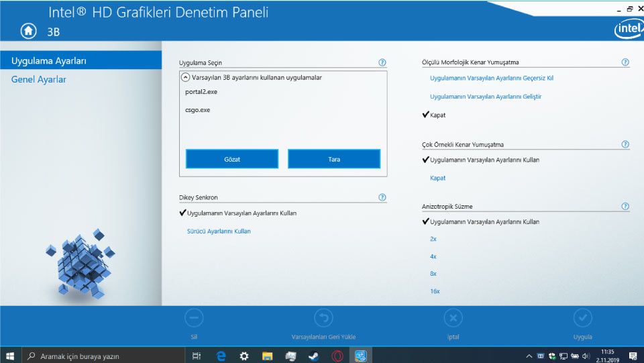The height and width of the screenshot is (363, 644).
Task: Open help for Anizotropik Süzme
Action: 625,206
